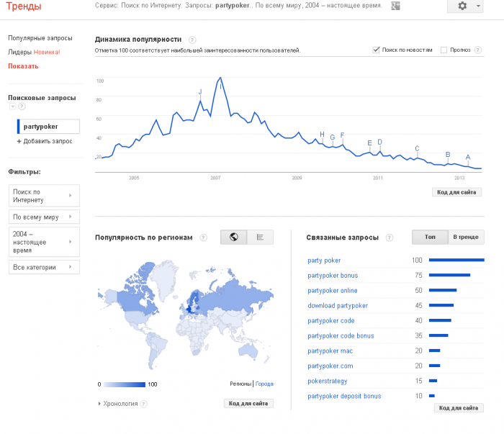Screen dimensions: 504x434
Task: Open the partypoker bonus related query
Action: [333, 276]
